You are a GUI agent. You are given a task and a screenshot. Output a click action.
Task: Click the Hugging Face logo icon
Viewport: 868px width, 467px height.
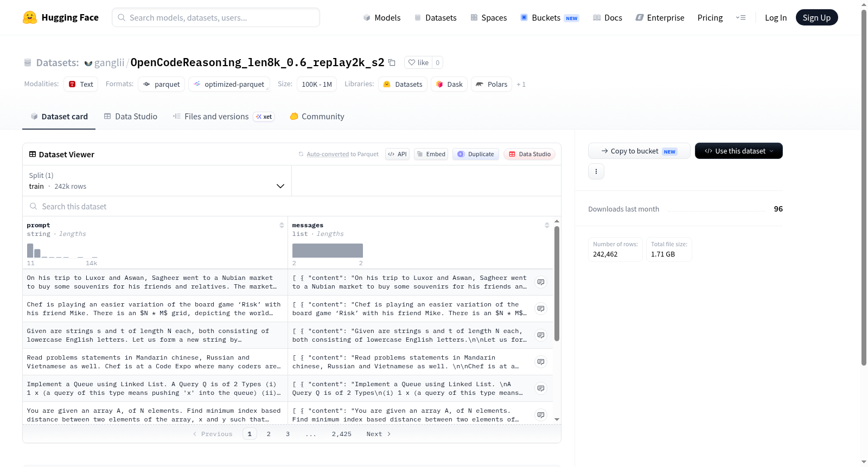[30, 17]
